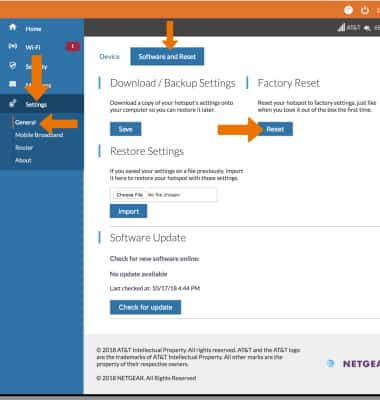Click the help question mark icon

pyautogui.click(x=348, y=10)
